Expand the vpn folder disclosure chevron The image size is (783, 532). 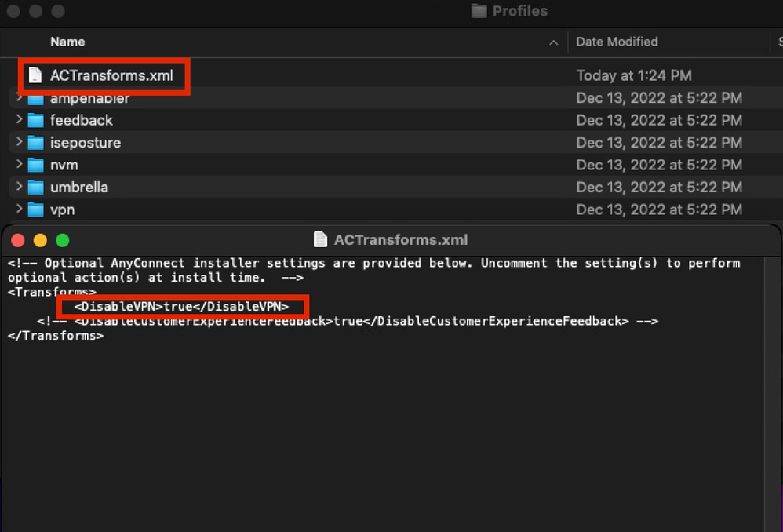click(20, 210)
